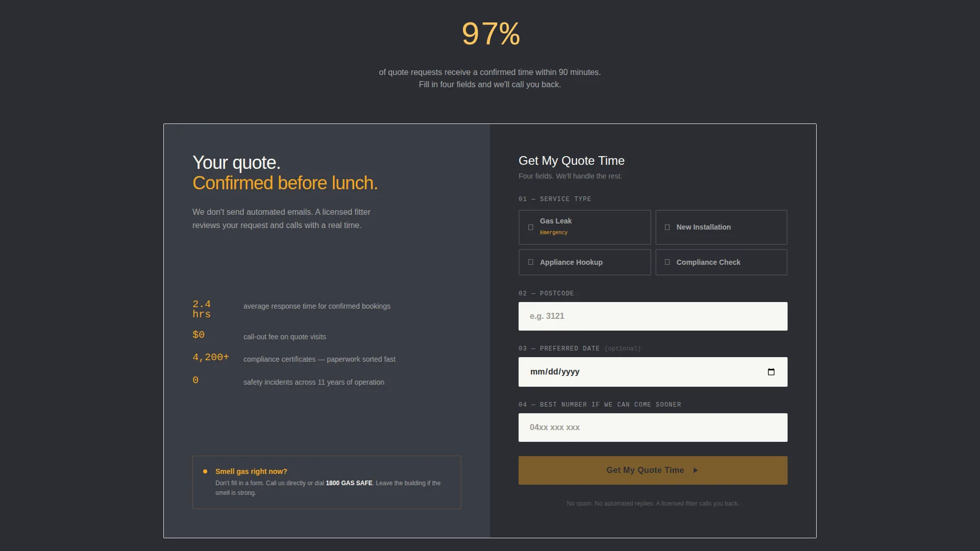
Task: Click '04 — BEST NUMBER IF WE CAN COME SOONER'
Action: point(600,405)
